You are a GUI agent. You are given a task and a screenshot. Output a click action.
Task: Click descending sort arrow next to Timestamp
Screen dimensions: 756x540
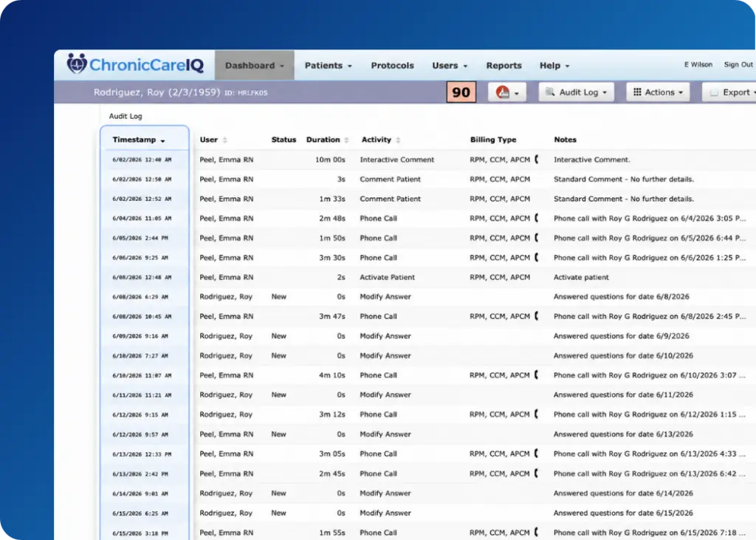pyautogui.click(x=163, y=141)
